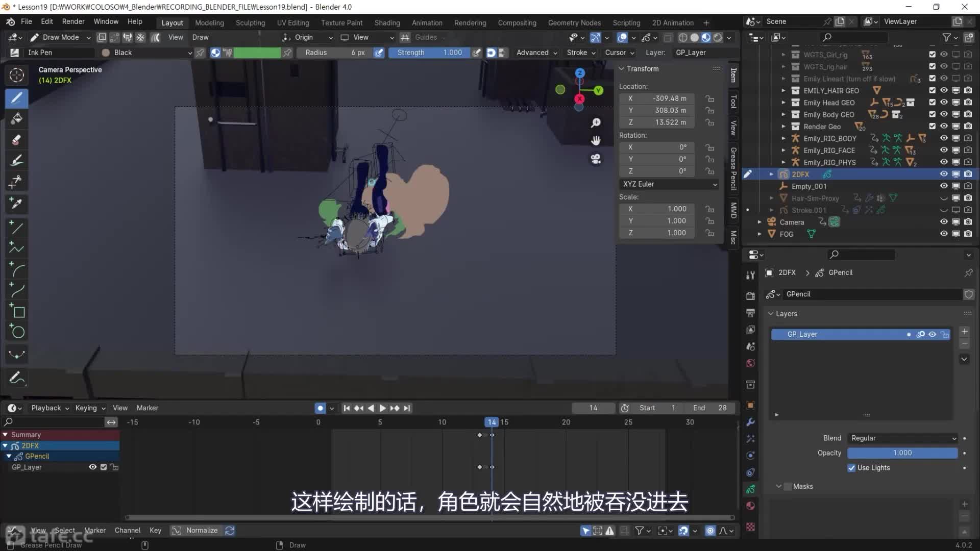The width and height of the screenshot is (980, 551).
Task: Click the zoom viewport magnifier icon
Action: 596,123
